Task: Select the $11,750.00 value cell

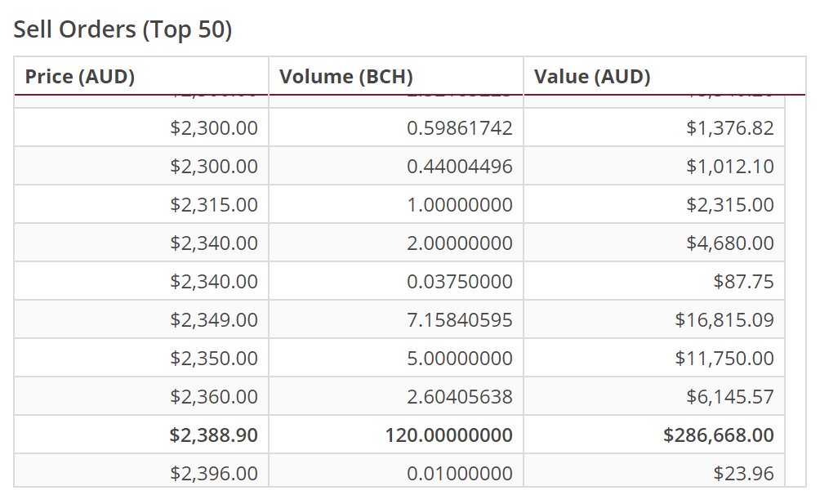Action: [x=724, y=359]
